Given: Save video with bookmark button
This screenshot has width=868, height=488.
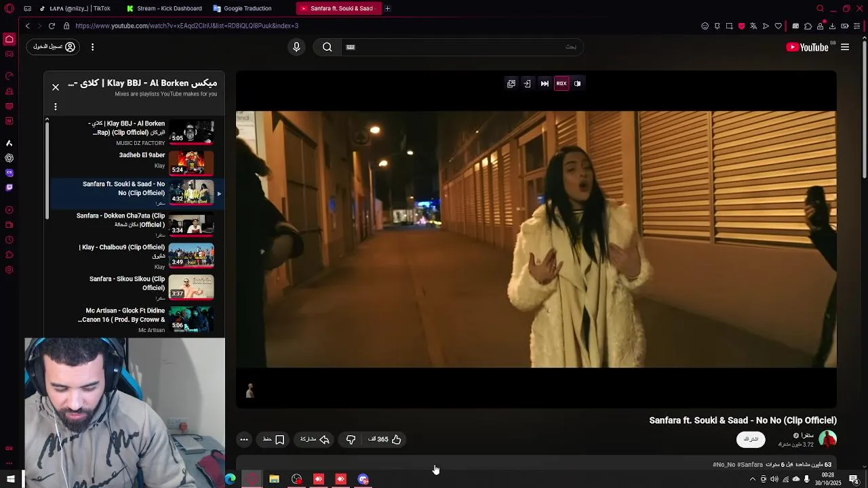Looking at the screenshot, I should coord(273,439).
